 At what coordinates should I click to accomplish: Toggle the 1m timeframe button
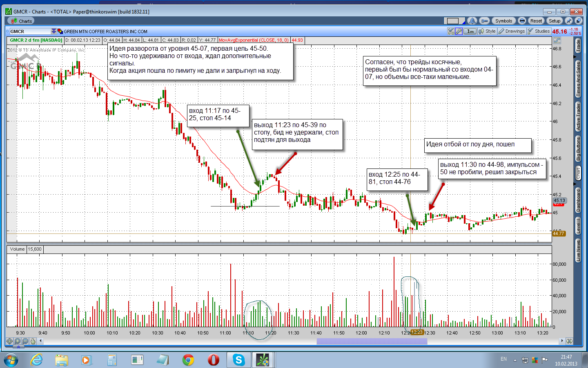click(470, 31)
